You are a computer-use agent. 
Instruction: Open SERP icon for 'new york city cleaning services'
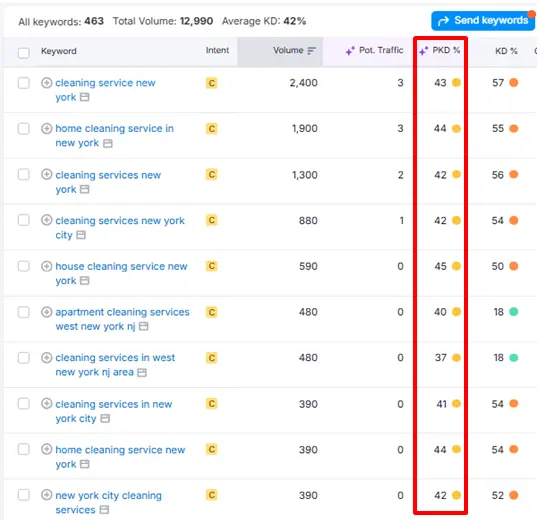(104, 510)
